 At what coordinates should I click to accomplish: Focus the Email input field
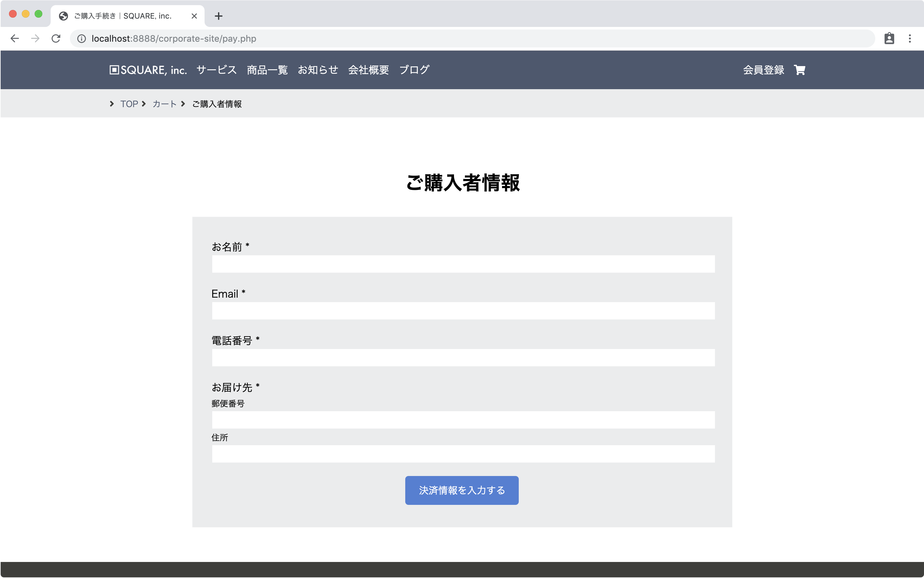pos(463,311)
